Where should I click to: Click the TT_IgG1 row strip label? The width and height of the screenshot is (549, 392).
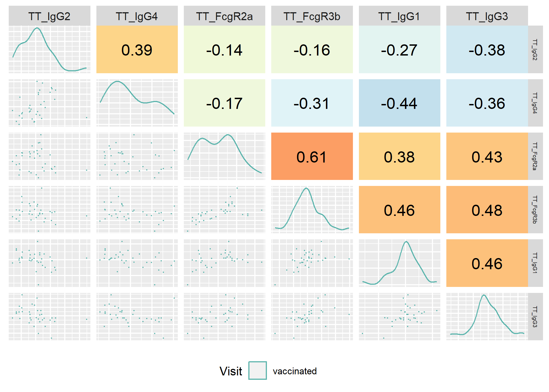[535, 263]
